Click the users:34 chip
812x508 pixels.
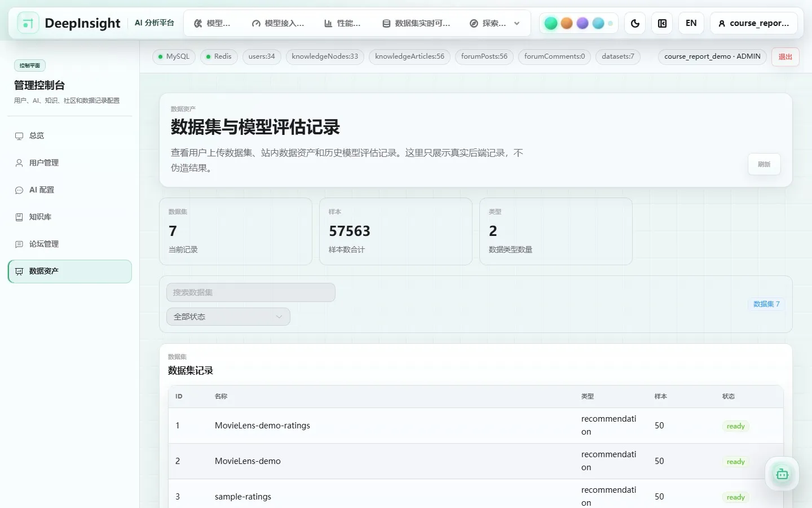pos(262,56)
